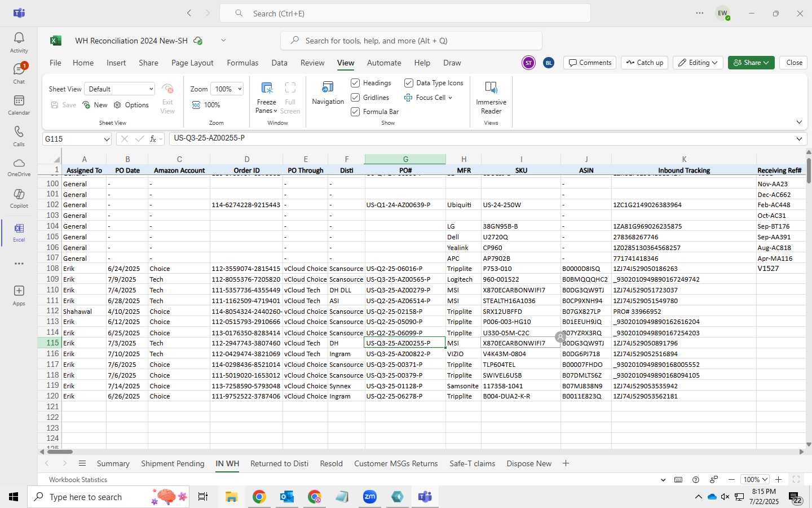Click the BL collaborator avatar
This screenshot has width=812, height=508.
[549, 63]
